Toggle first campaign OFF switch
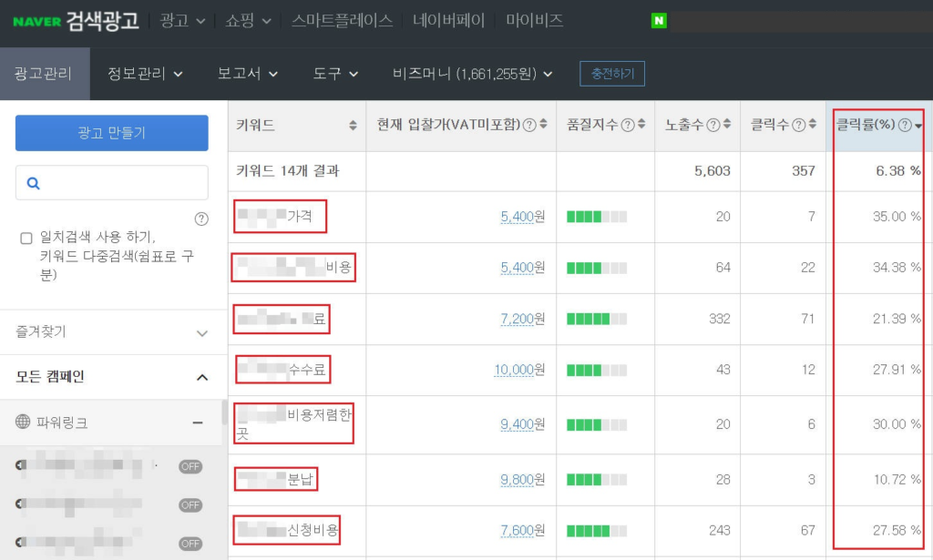933x560 pixels. coord(190,466)
